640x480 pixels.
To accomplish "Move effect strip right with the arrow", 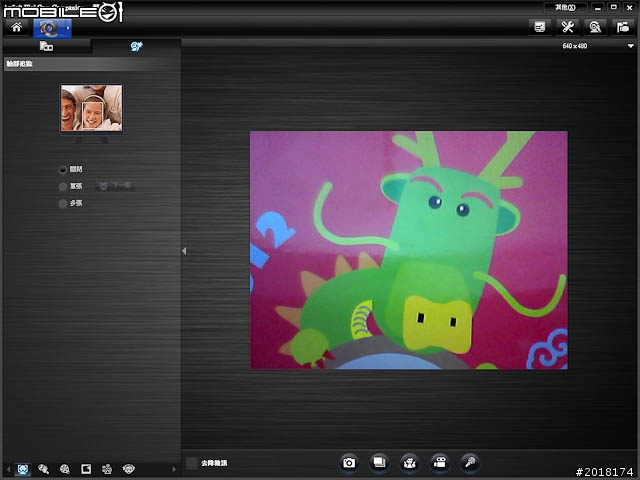I will point(174,469).
